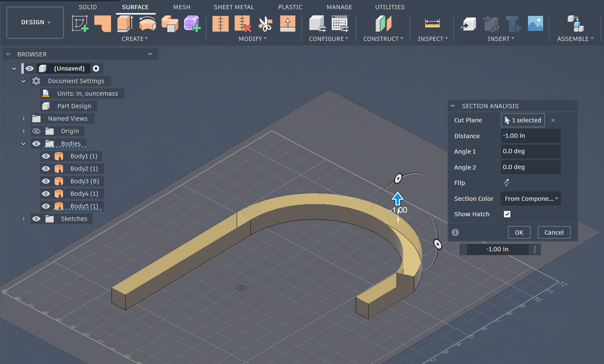Click the Angle 2 input field
The image size is (604, 364).
click(531, 167)
